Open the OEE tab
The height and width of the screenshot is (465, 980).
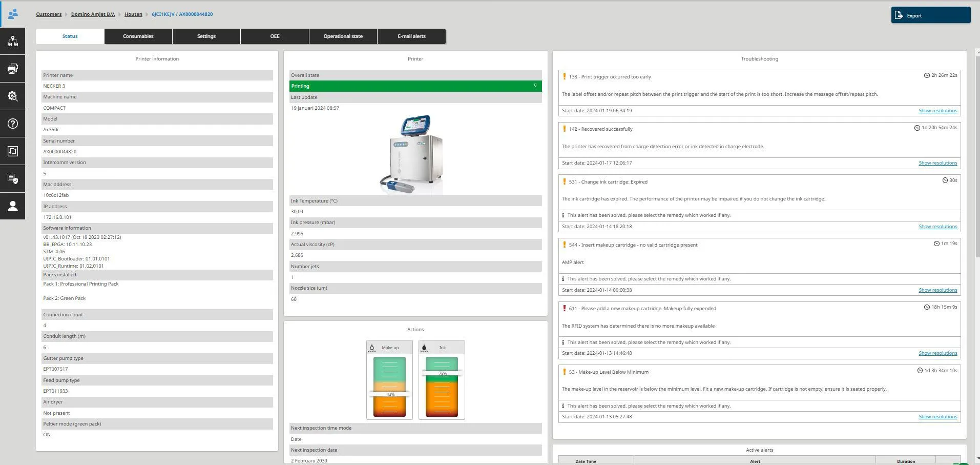point(275,36)
